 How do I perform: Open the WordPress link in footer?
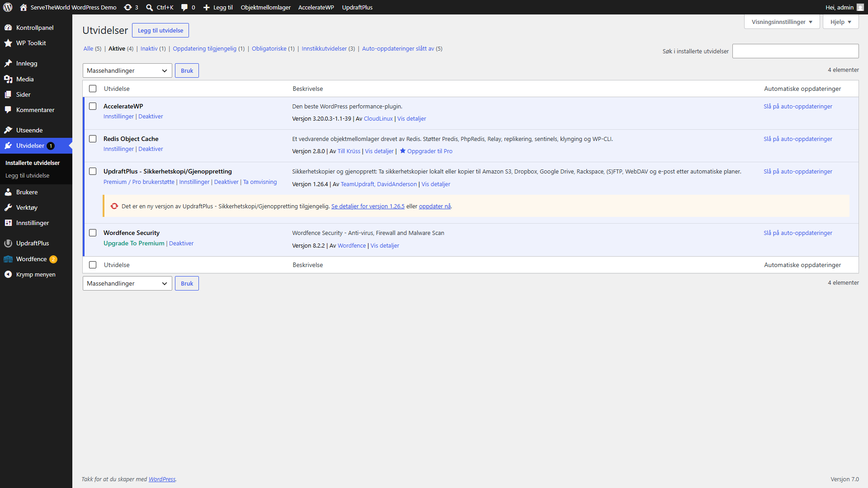click(x=162, y=479)
